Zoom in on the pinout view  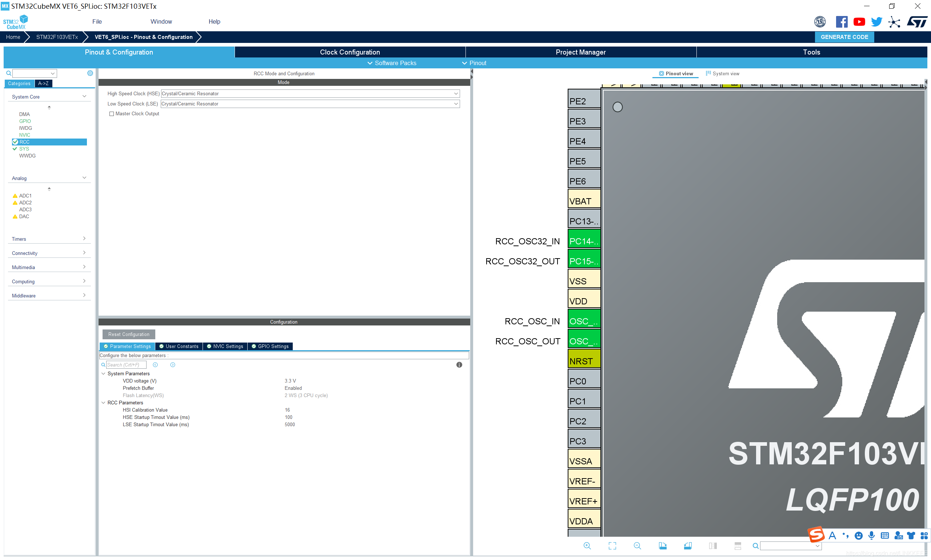(587, 546)
